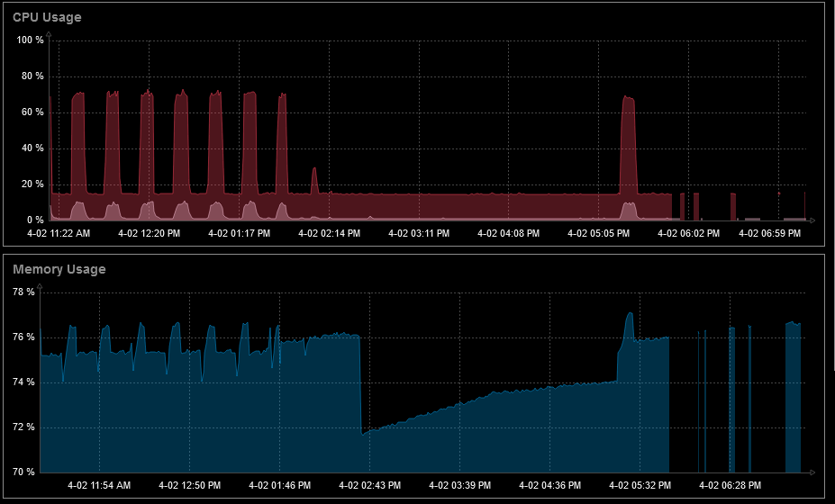The width and height of the screenshot is (835, 504).
Task: Click the memory drop point at 02:43 PM
Action: tap(361, 434)
